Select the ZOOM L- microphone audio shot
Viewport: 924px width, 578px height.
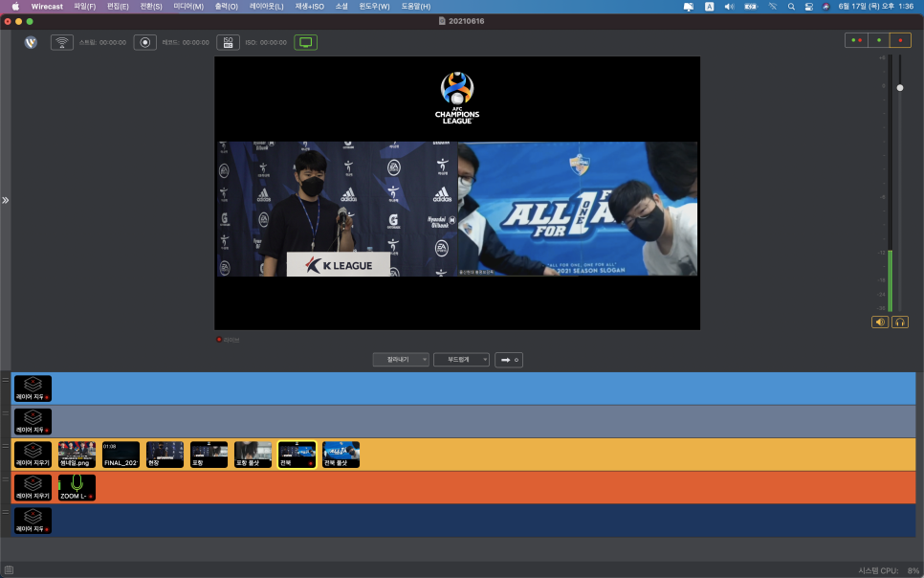[x=77, y=488]
